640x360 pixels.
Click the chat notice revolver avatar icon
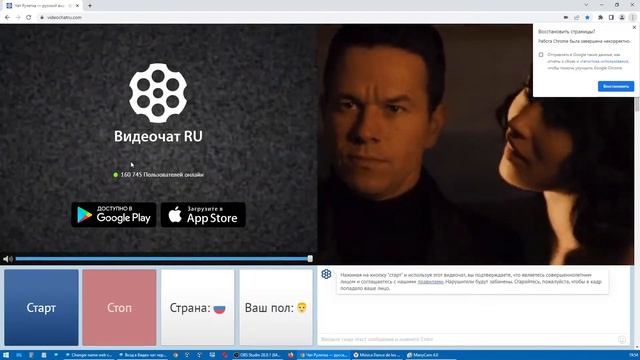(x=326, y=274)
